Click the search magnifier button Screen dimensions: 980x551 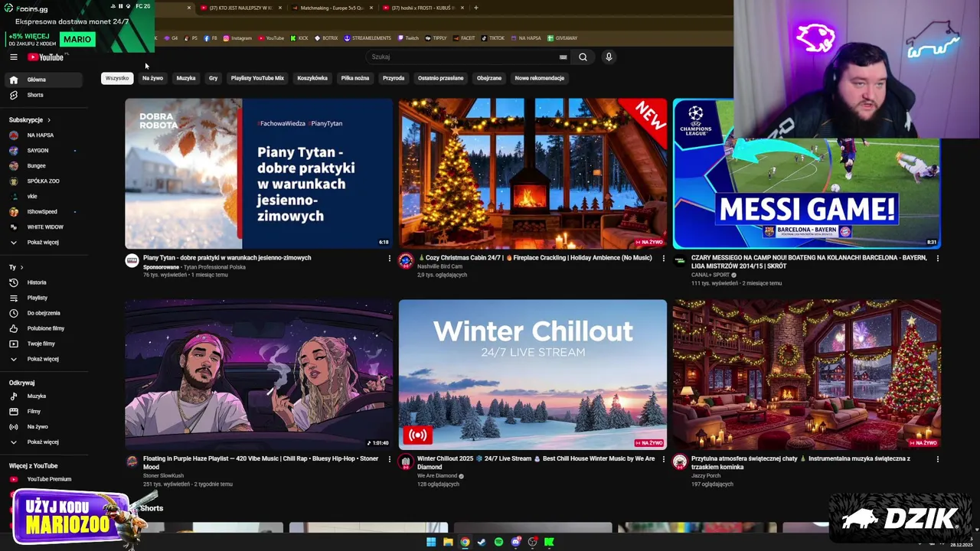pos(583,57)
